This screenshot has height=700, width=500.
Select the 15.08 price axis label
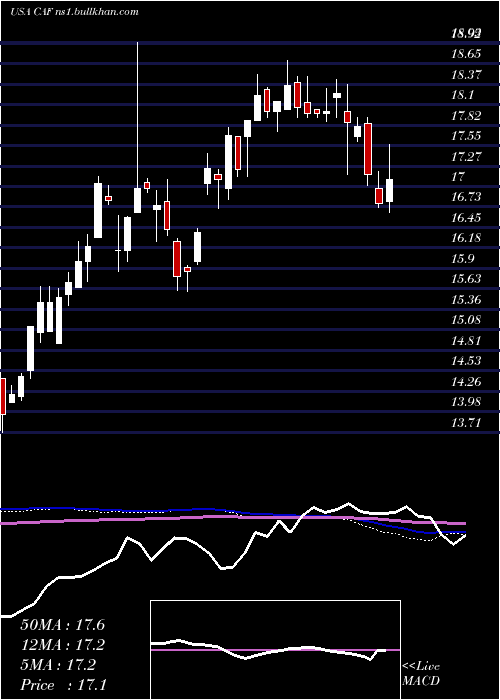click(x=466, y=320)
